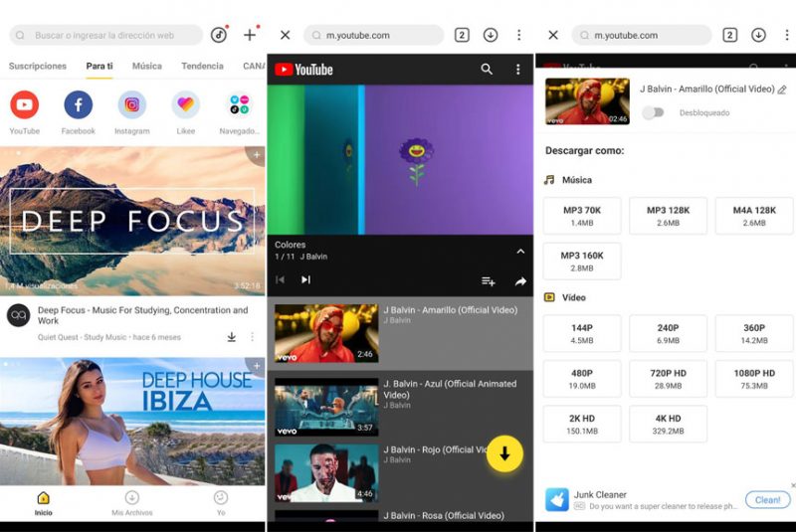Tap the yellow download floating button
The height and width of the screenshot is (532, 796).
pyautogui.click(x=504, y=453)
